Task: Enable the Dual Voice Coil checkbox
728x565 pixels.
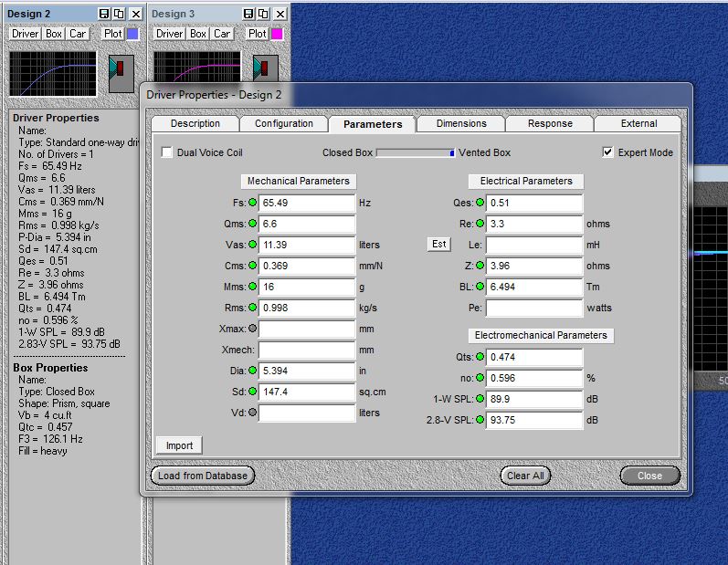Action: tap(166, 152)
